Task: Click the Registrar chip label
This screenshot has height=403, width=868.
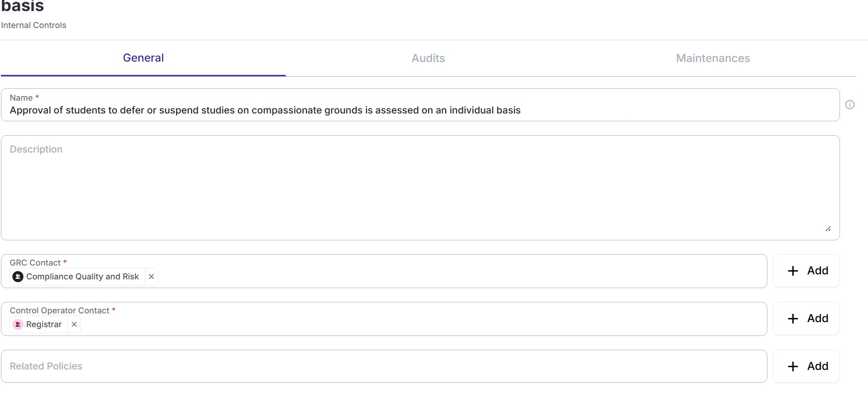Action: [x=44, y=324]
